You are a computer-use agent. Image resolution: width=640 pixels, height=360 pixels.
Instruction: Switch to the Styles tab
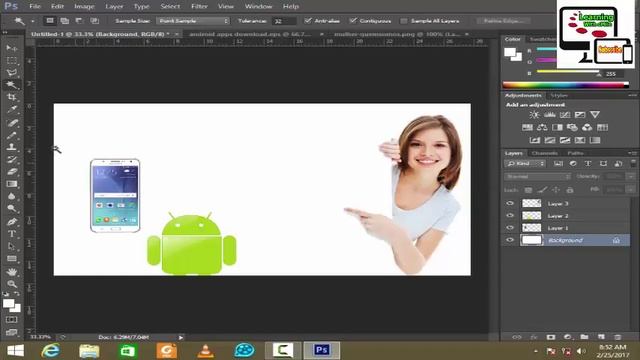(559, 96)
